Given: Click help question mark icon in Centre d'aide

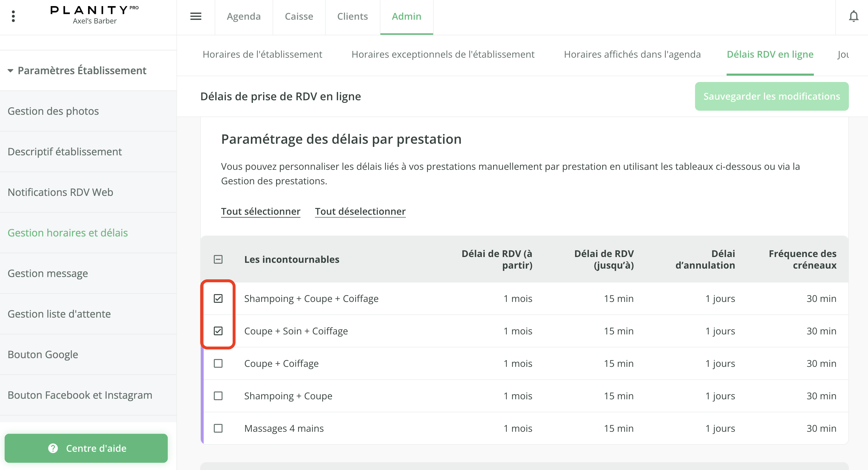Looking at the screenshot, I should pyautogui.click(x=53, y=448).
